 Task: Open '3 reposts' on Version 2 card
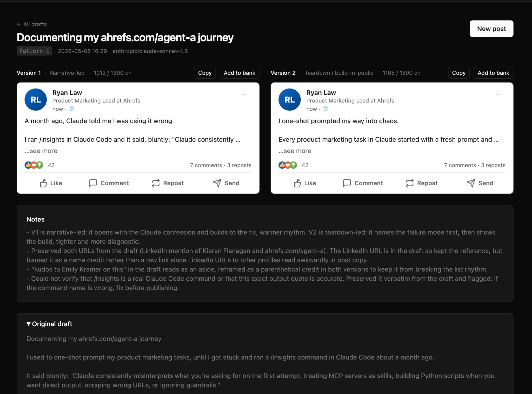click(493, 165)
